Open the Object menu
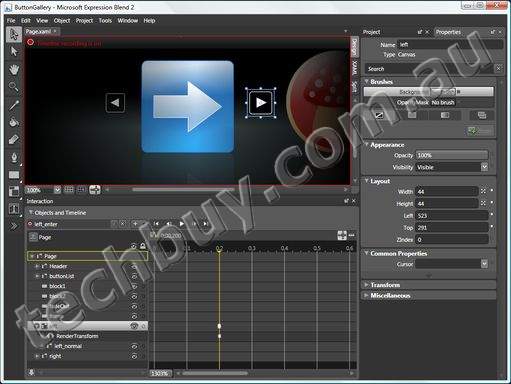The height and width of the screenshot is (384, 511). [x=62, y=21]
